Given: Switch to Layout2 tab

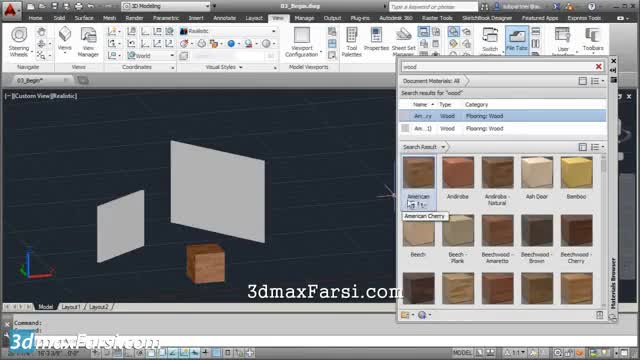Looking at the screenshot, I should click(98, 307).
